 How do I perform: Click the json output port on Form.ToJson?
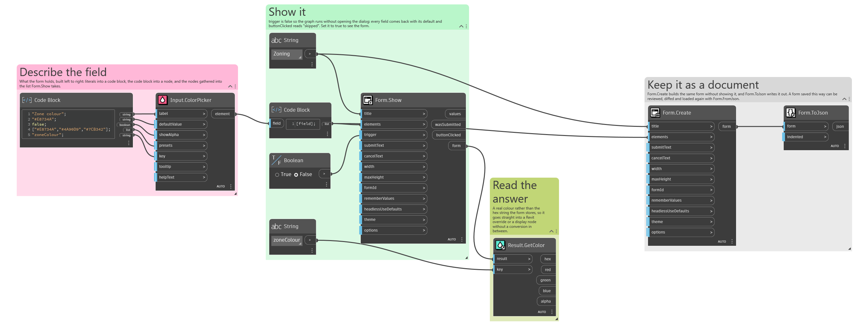coord(840,127)
